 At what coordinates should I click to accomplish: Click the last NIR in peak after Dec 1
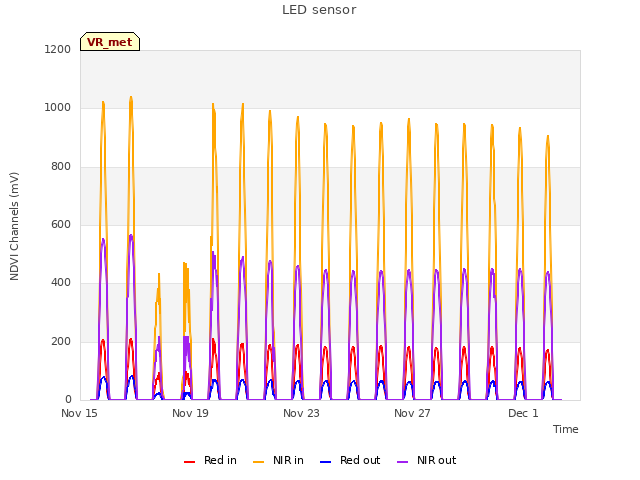(x=548, y=136)
